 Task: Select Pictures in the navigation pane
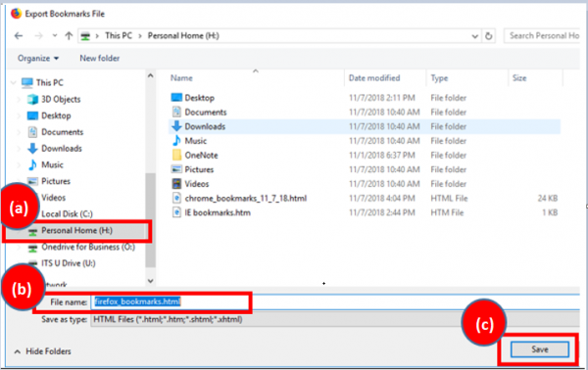pyautogui.click(x=56, y=181)
